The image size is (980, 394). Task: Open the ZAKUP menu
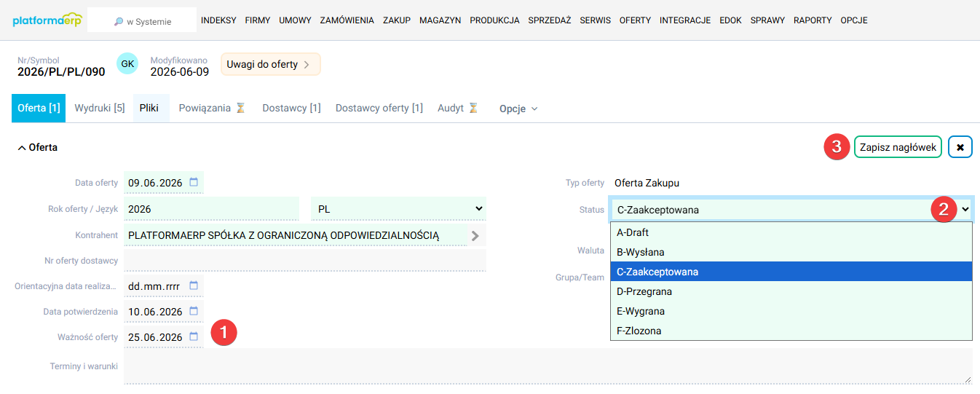coord(397,20)
